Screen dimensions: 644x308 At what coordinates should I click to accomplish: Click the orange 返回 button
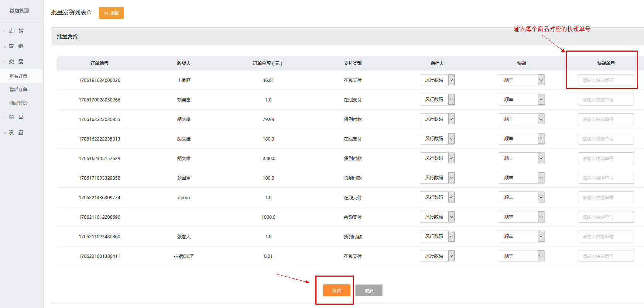coord(112,13)
